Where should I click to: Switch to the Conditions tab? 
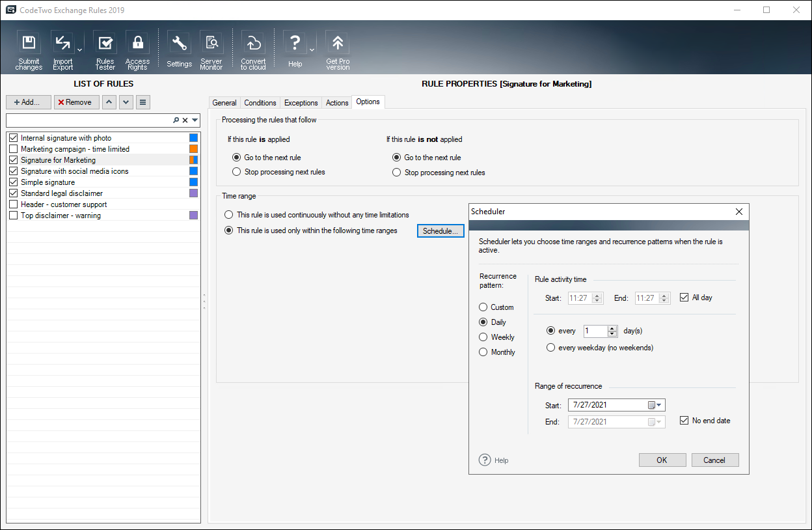[260, 103]
